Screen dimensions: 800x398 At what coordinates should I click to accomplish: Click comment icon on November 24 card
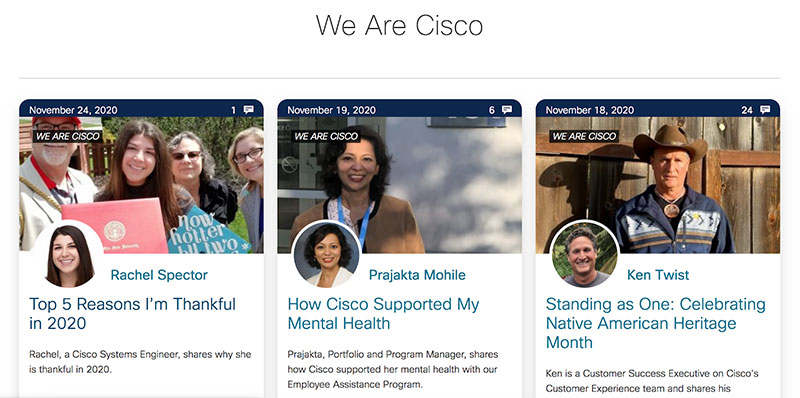click(248, 110)
